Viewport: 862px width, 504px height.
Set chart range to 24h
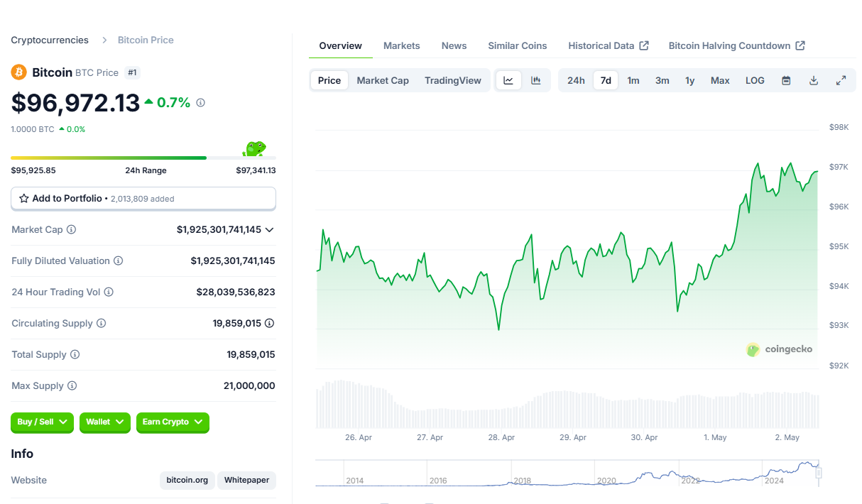click(576, 80)
